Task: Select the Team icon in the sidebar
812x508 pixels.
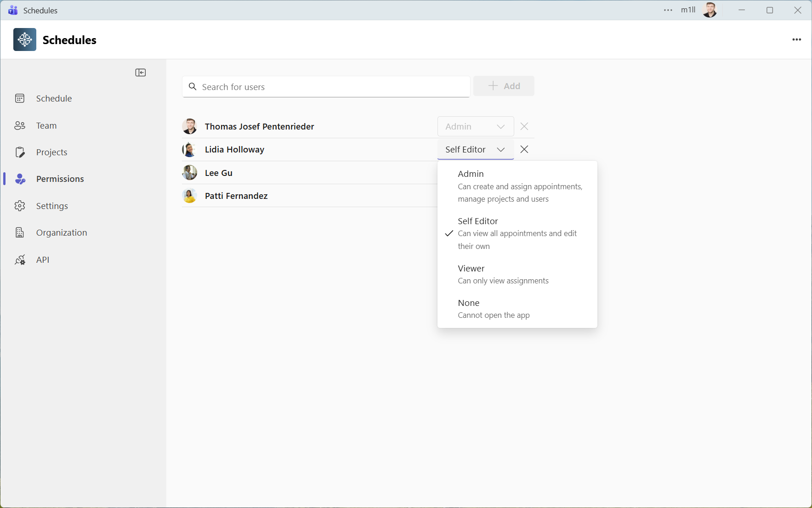Action: (x=20, y=125)
